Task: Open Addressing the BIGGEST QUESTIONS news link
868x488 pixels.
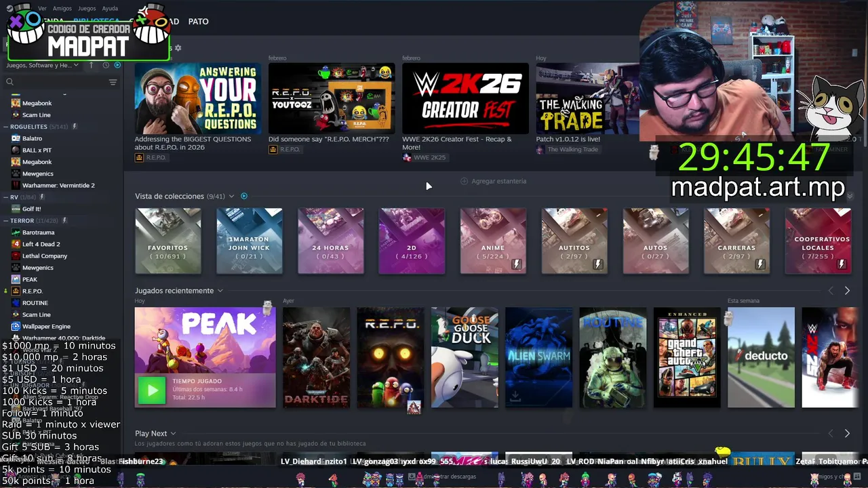Action: [193, 143]
